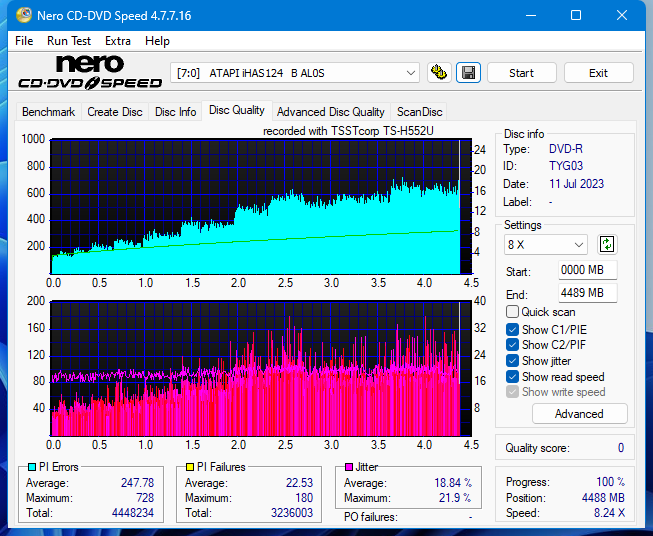Toggle Show jitter checkbox
The image size is (653, 536).
click(512, 361)
